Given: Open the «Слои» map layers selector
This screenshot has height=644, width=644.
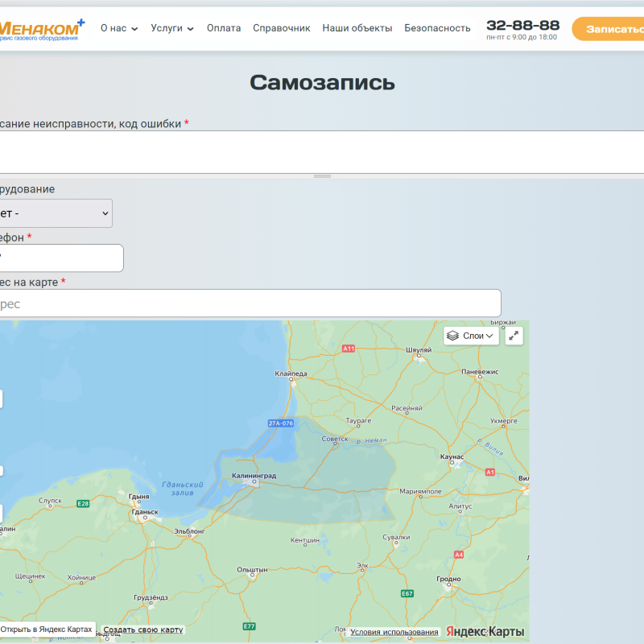Looking at the screenshot, I should click(471, 336).
